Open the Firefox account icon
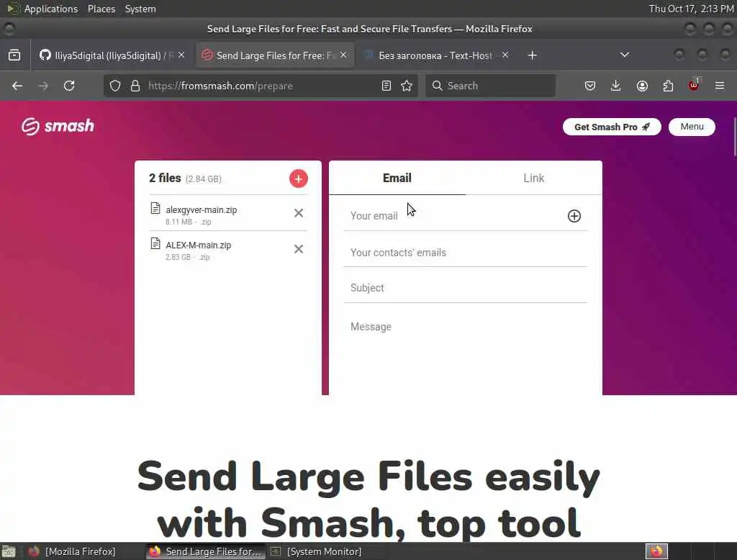This screenshot has height=560, width=737. [642, 86]
